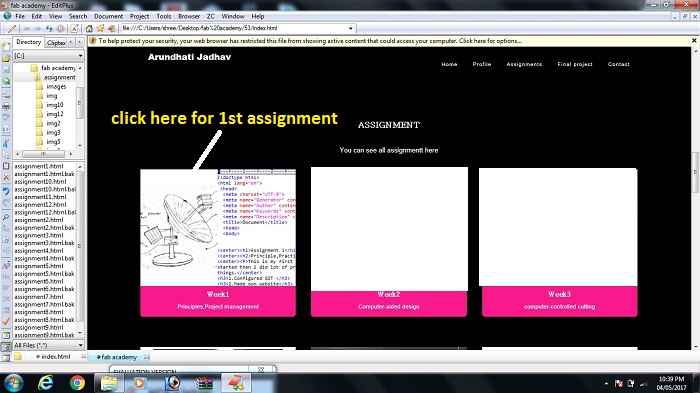Open the Document menu
Image resolution: width=700 pixels, height=393 pixels.
[108, 16]
